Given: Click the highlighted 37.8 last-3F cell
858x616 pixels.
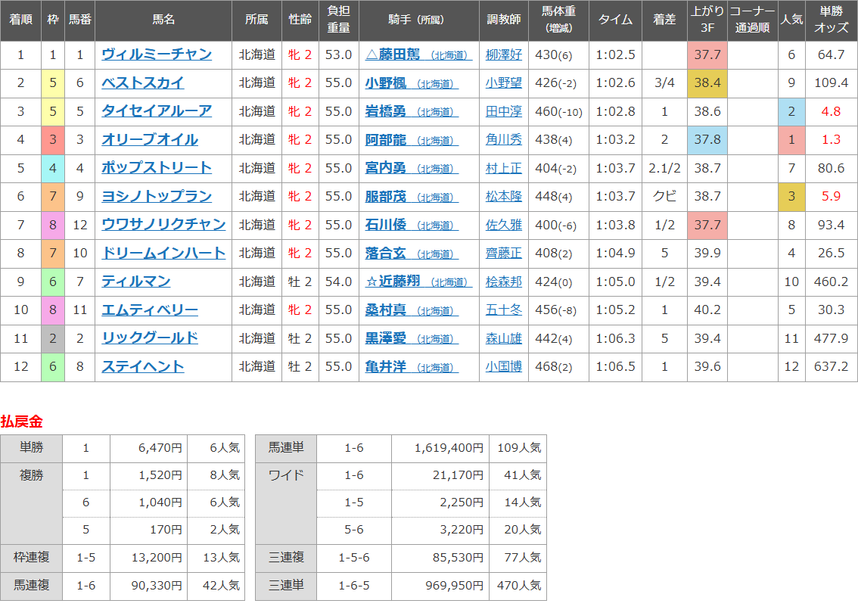Looking at the screenshot, I should pos(707,140).
